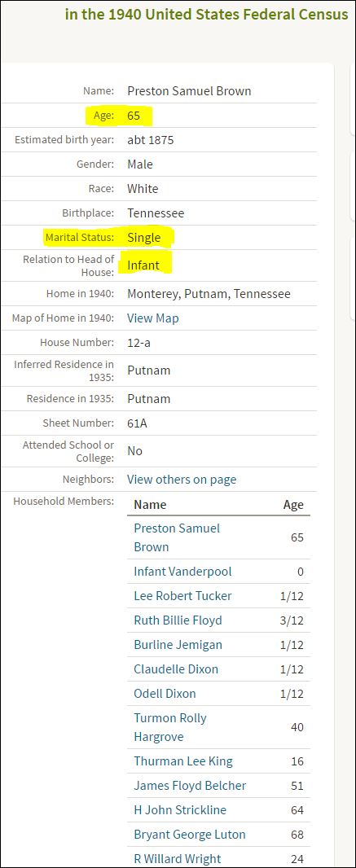Open Preston Samuel Brown household member

(177, 537)
